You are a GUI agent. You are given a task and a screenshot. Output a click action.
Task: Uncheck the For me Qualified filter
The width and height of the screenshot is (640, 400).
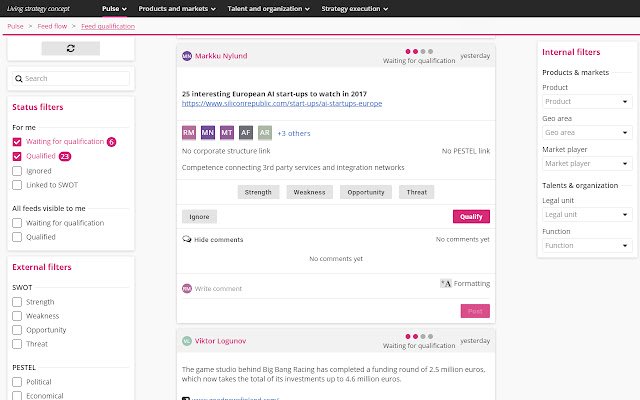click(x=17, y=156)
